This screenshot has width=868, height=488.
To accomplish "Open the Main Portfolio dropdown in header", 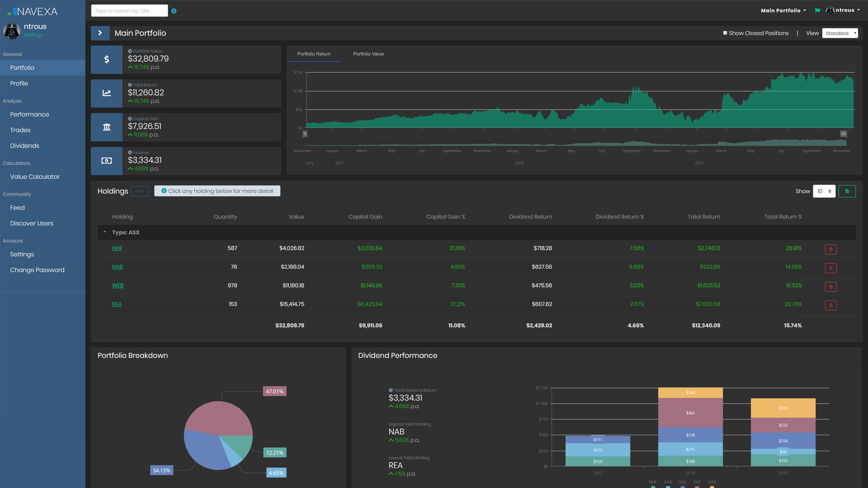I will (x=783, y=10).
